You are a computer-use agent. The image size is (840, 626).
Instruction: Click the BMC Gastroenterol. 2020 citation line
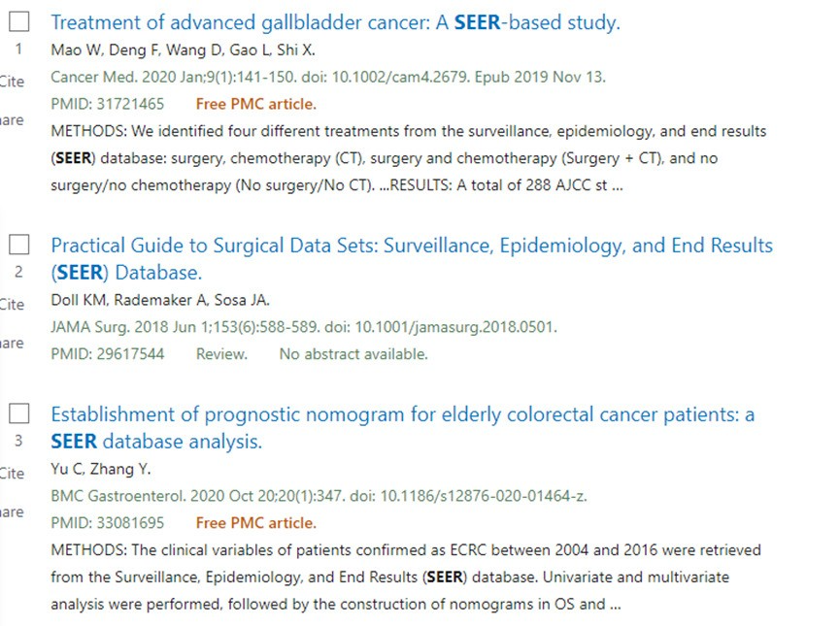pos(319,496)
